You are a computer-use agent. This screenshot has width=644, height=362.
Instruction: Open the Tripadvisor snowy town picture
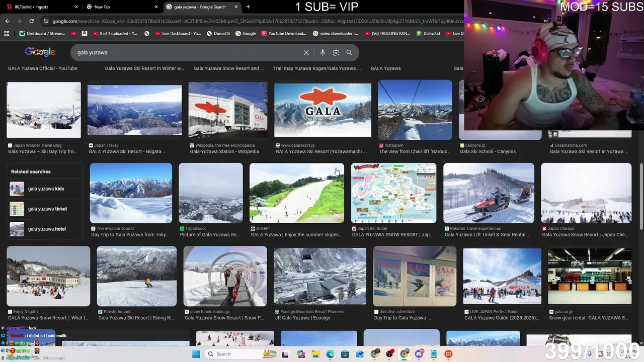coord(211,193)
